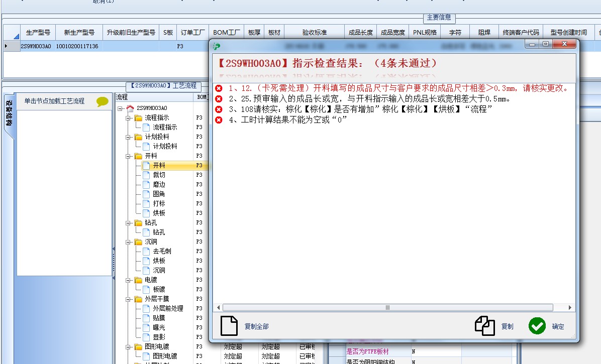Click the 复制 copy button
Viewport: 601px width, 364px height.
coord(494,326)
